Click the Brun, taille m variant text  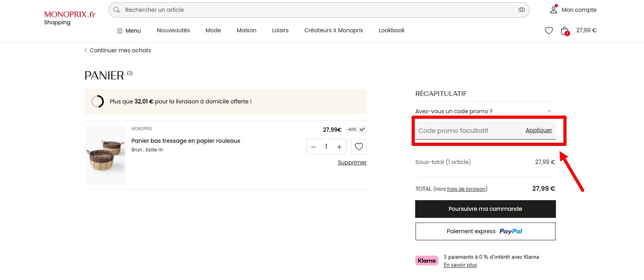point(147,150)
